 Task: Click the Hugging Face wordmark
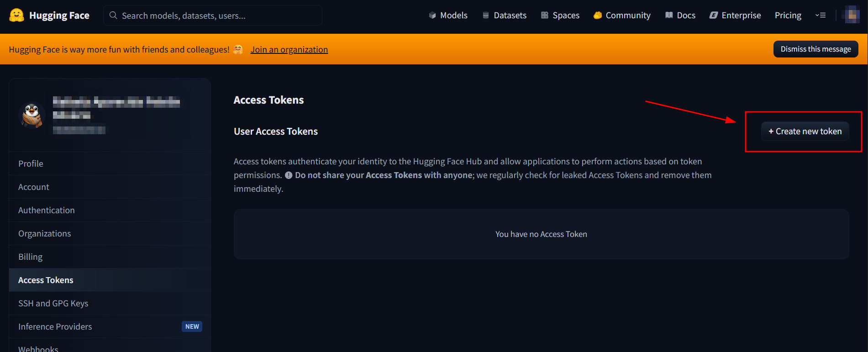[x=59, y=16]
